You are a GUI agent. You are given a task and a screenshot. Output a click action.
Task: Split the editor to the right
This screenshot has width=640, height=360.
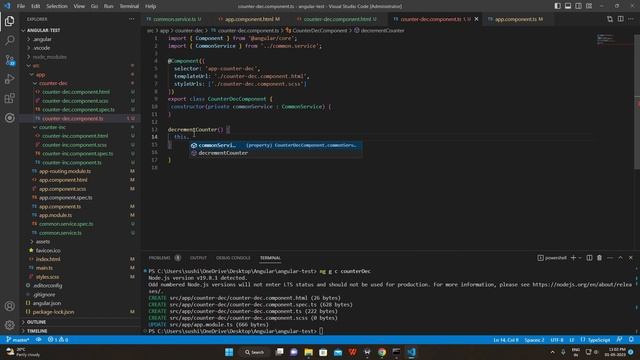coord(620,19)
